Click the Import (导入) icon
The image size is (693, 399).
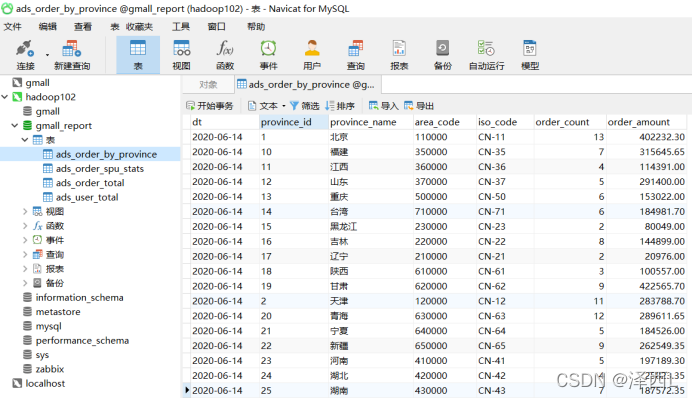[373, 106]
